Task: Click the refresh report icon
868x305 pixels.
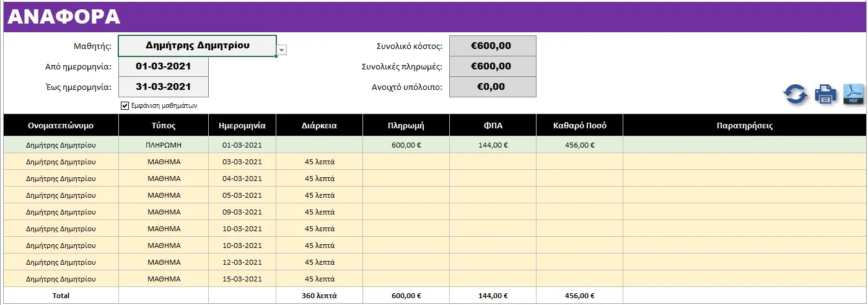Action: pyautogui.click(x=796, y=94)
